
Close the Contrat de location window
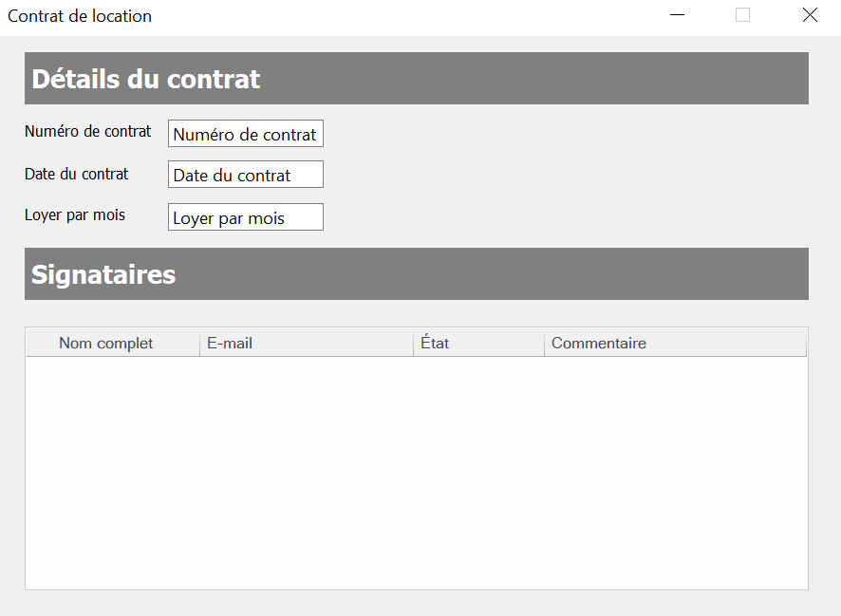tap(810, 15)
